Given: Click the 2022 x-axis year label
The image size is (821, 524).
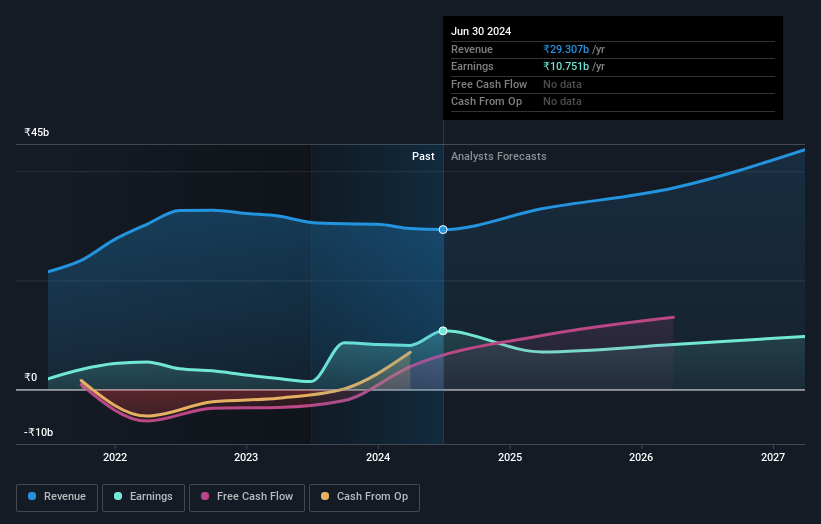Looking at the screenshot, I should (115, 458).
